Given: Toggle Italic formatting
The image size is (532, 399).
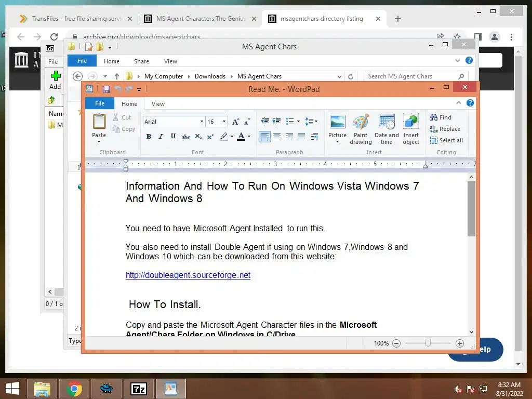Looking at the screenshot, I should click(x=161, y=137).
